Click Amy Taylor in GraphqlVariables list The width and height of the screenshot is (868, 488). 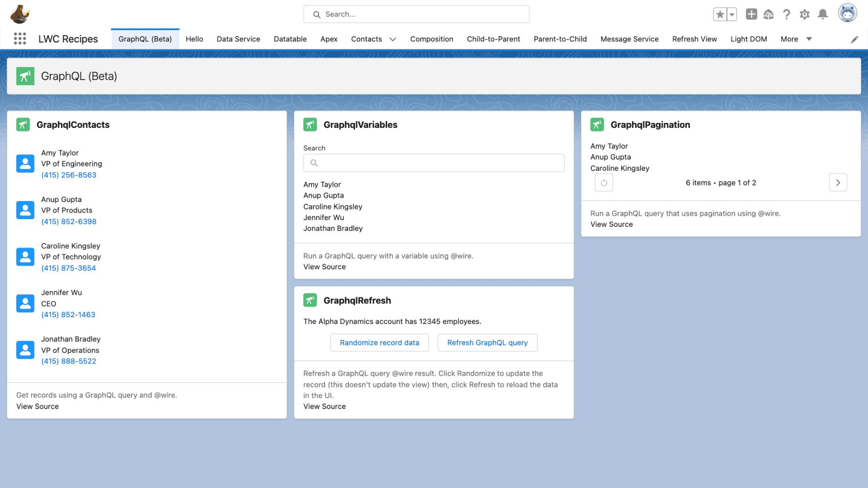coord(322,184)
